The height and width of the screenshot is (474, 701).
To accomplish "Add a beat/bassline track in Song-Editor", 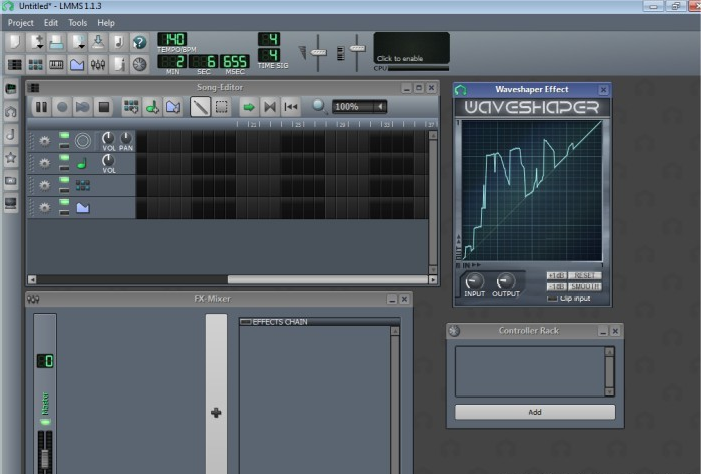I will tap(131, 107).
